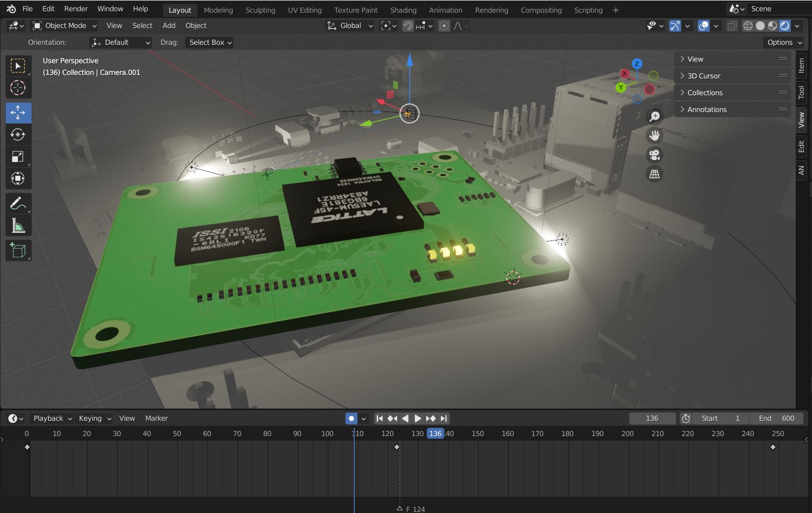The width and height of the screenshot is (812, 513).
Task: Click the keyframe diamond near frame 124
Action: click(397, 447)
